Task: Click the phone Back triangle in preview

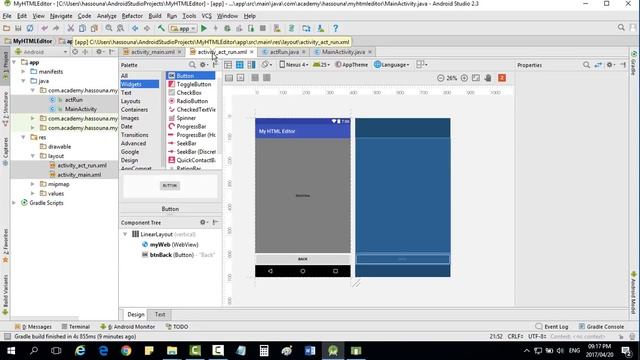Action: [270, 271]
